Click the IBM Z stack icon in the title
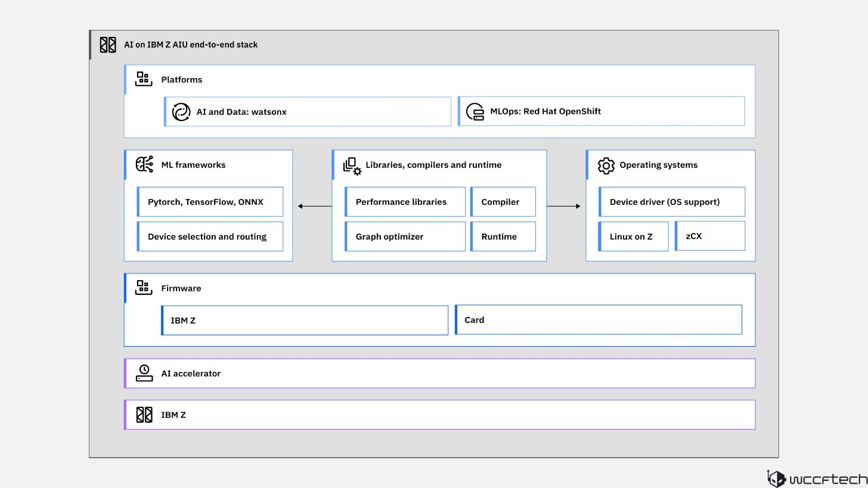Viewport: 868px width, 488px height. (108, 45)
